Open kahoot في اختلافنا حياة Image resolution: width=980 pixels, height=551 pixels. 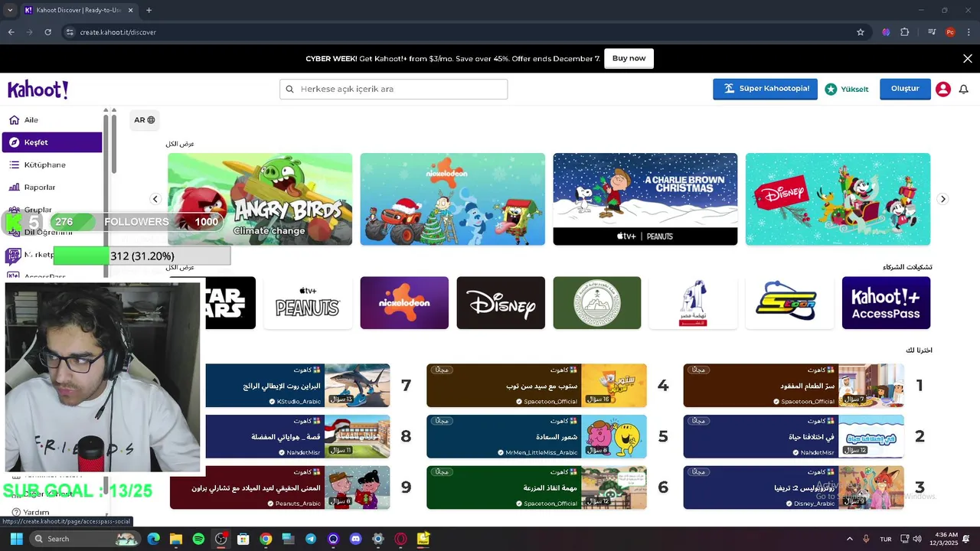[794, 437]
